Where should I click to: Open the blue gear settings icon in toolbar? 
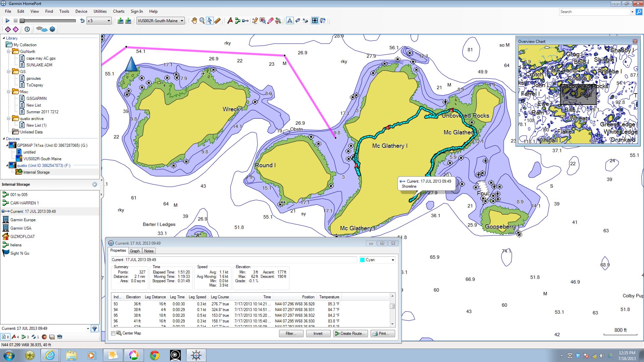coord(52,29)
